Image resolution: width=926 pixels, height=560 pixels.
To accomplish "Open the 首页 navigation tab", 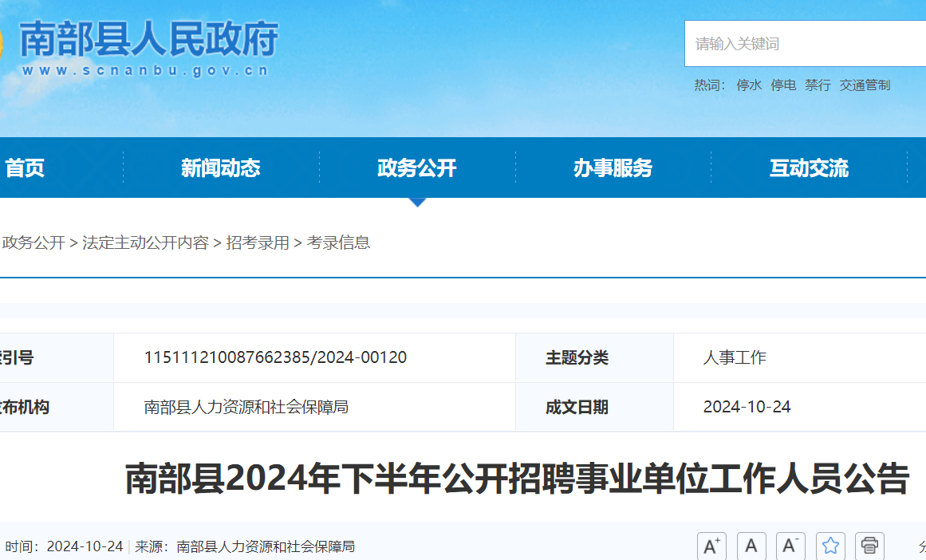I will pyautogui.click(x=25, y=168).
